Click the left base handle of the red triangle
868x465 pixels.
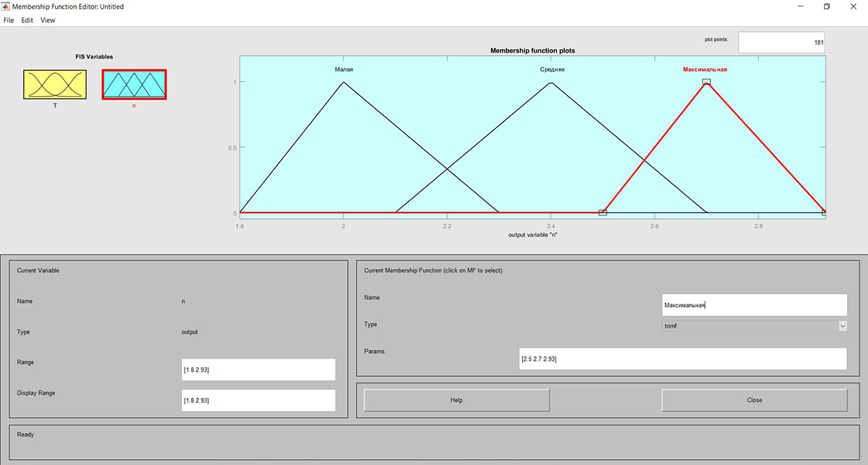click(x=603, y=213)
